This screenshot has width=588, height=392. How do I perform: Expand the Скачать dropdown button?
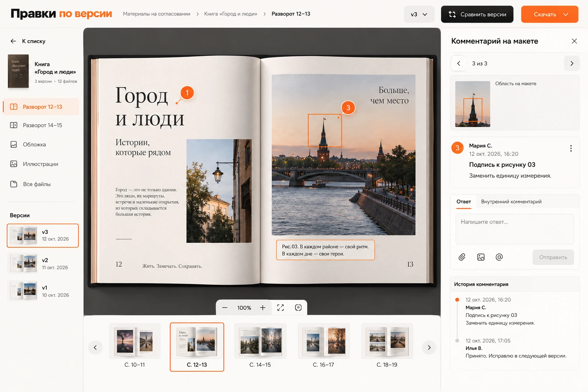pyautogui.click(x=565, y=14)
